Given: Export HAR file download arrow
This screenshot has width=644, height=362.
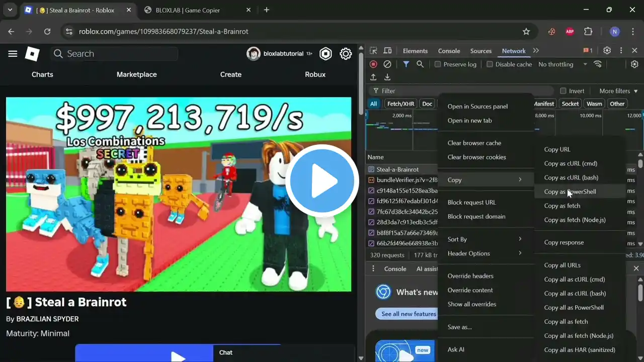Looking at the screenshot, I should click(387, 77).
